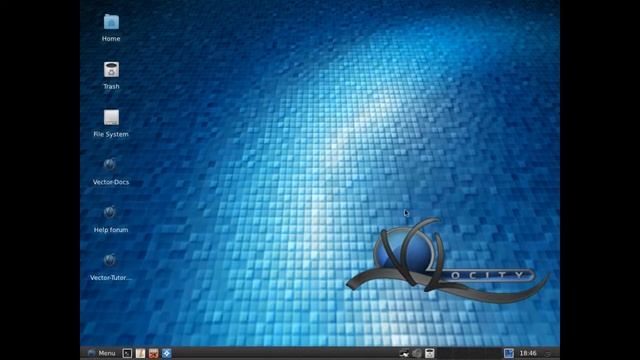Click the removable drive tray icon
Screen dimensions: 640x360
click(x=429, y=353)
